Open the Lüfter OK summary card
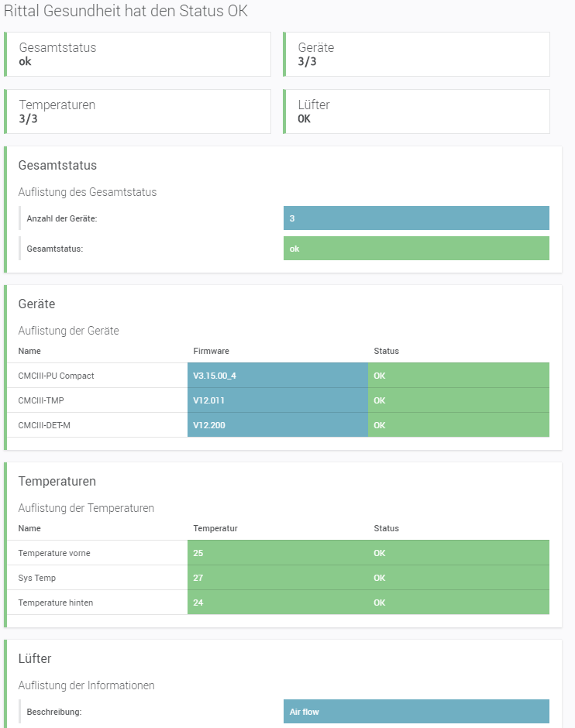The image size is (575, 728). [x=416, y=112]
